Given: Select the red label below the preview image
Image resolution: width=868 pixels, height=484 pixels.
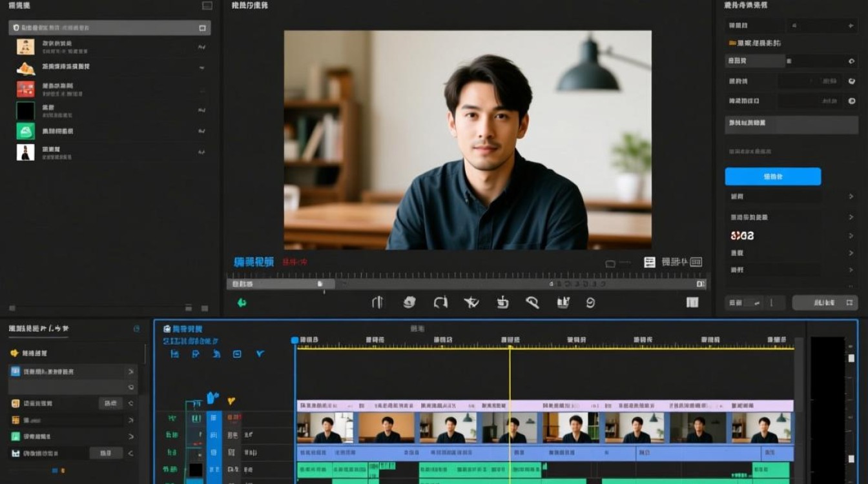Looking at the screenshot, I should click(294, 262).
